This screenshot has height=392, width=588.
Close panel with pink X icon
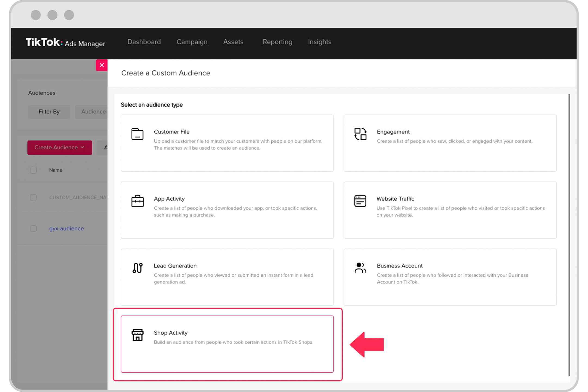pos(102,65)
